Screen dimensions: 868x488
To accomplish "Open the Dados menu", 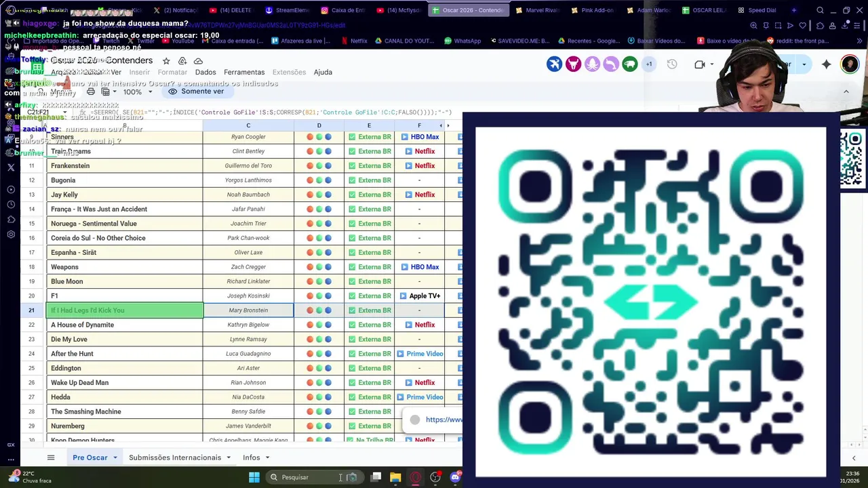I will pos(205,72).
